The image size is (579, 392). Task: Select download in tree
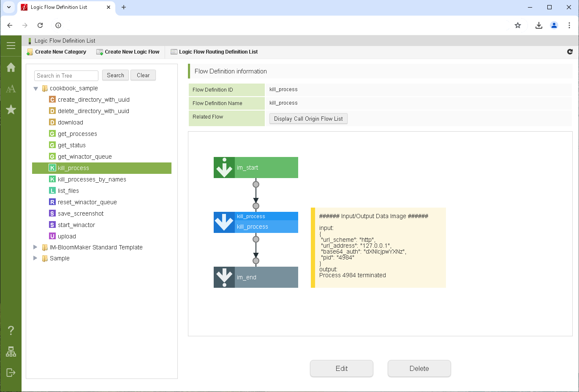click(x=71, y=122)
